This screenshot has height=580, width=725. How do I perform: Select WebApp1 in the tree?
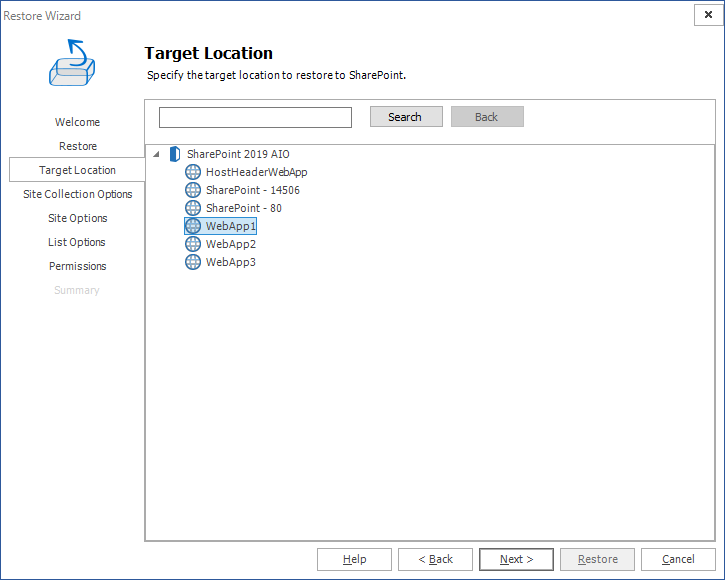(231, 226)
